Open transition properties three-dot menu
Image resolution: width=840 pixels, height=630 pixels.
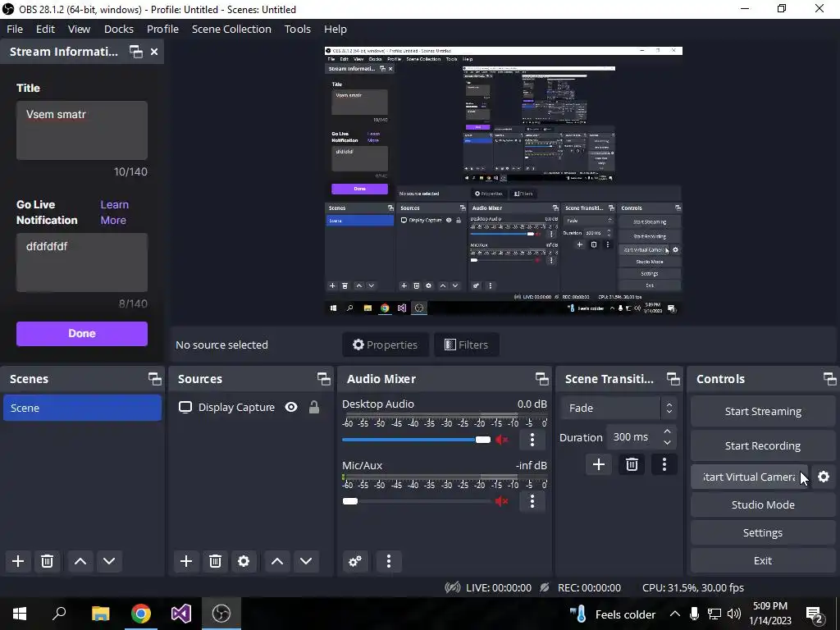[x=664, y=464]
